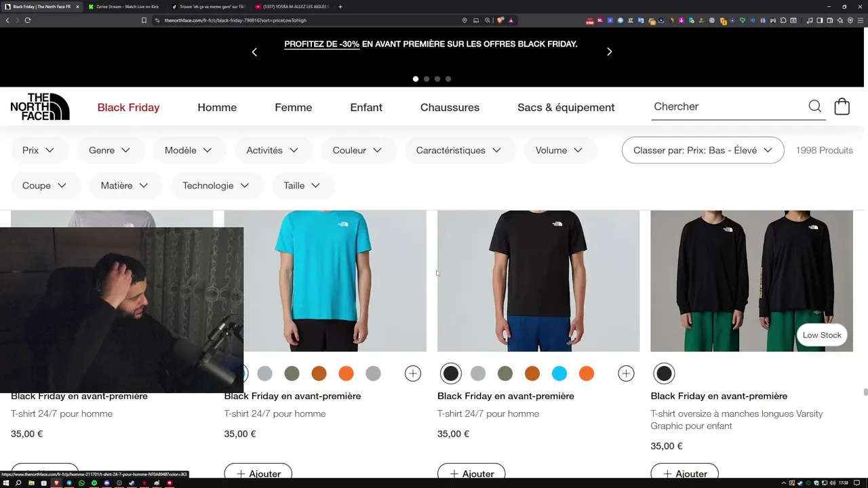
Task: Expand the Genre filter
Action: [x=111, y=150]
